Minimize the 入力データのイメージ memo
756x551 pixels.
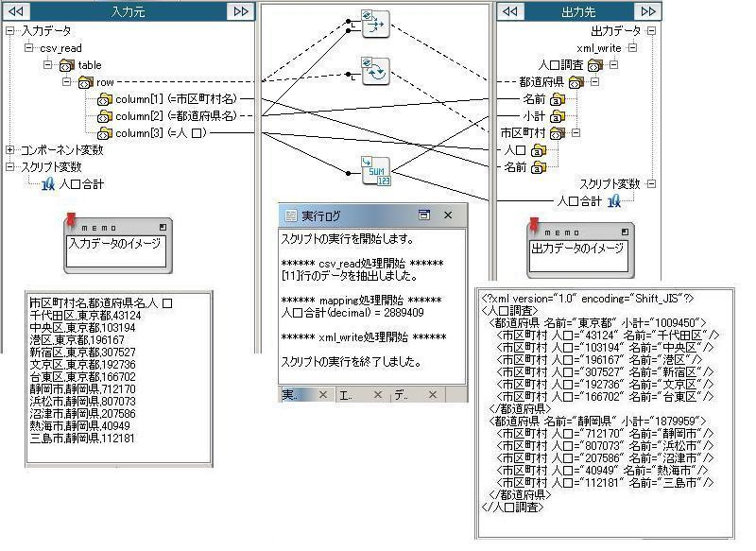point(163,227)
